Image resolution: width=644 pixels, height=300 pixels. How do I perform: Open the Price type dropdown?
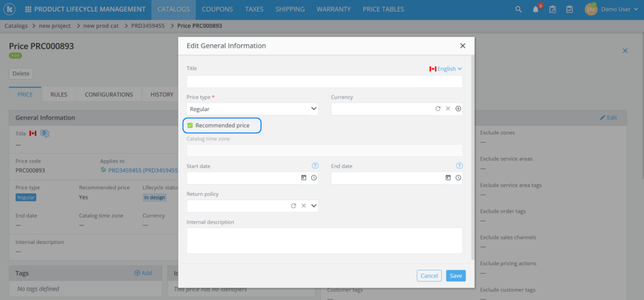pos(252,109)
